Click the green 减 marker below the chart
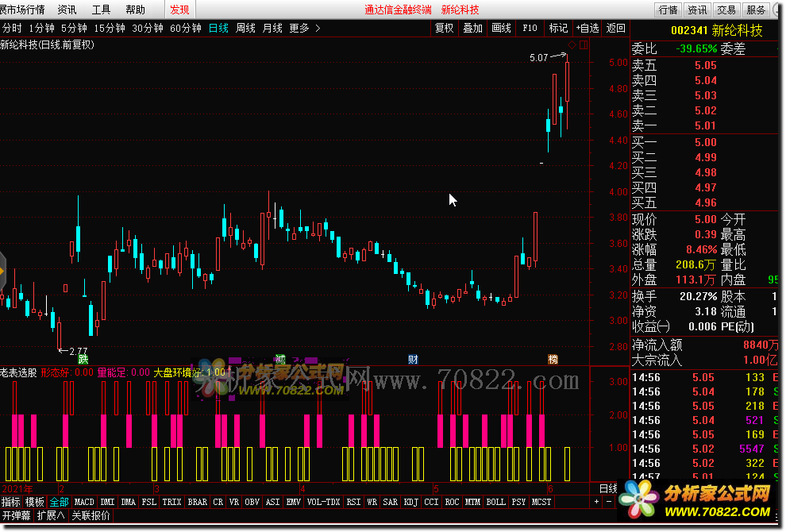The height and width of the screenshot is (532, 786). [281, 359]
